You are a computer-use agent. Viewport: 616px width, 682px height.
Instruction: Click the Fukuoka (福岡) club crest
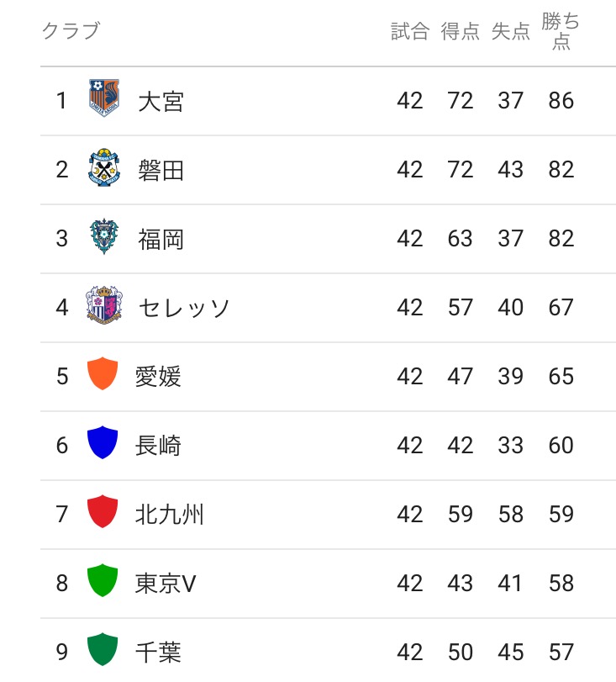point(104,239)
